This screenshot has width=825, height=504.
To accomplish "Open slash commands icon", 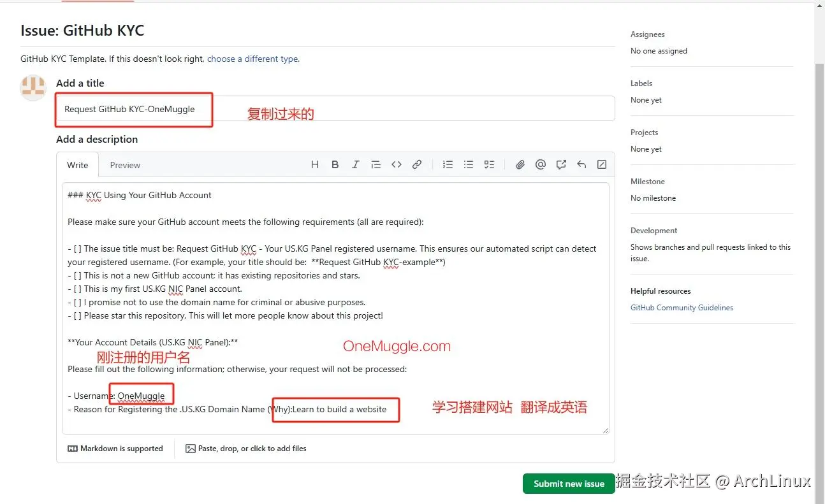I will click(x=602, y=164).
